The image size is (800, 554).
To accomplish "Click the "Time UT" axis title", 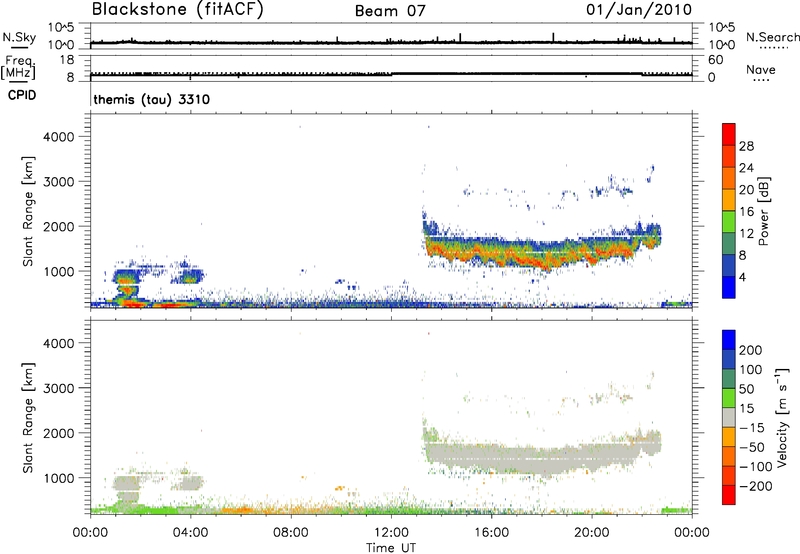I will [x=391, y=548].
